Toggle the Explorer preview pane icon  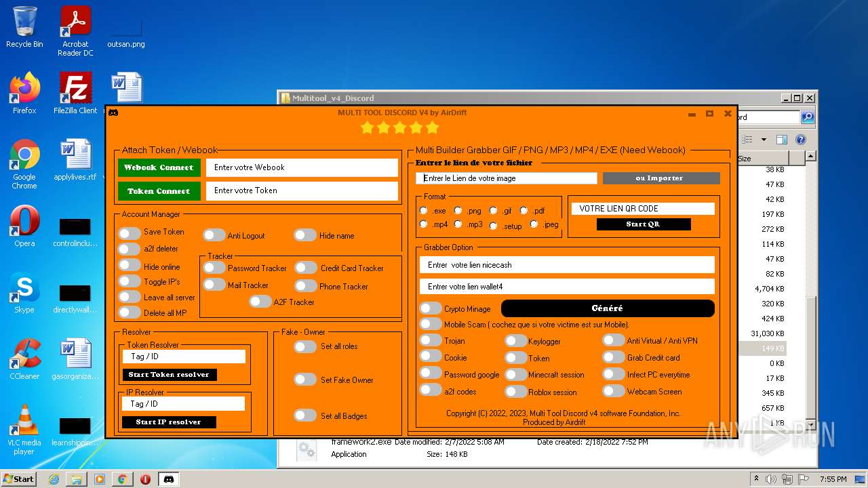point(781,140)
